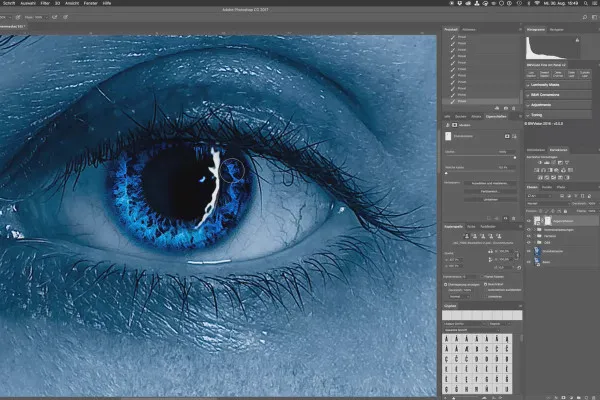
Task: Open the Ansicht menu
Action: tap(72, 3)
